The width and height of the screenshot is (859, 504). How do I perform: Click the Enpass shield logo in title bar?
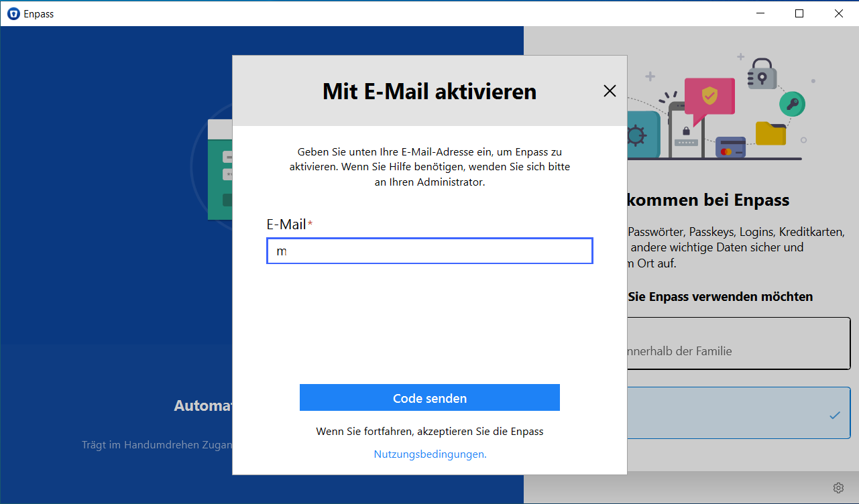coord(13,13)
